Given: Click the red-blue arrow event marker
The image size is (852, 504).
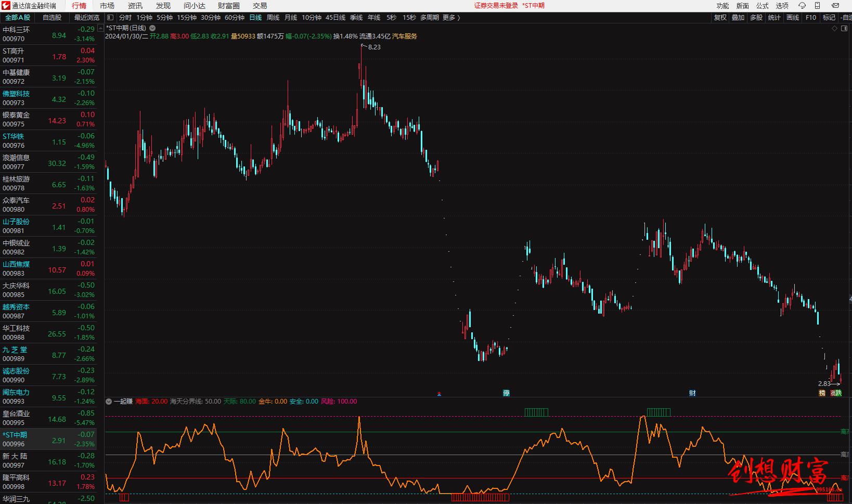Looking at the screenshot, I should pos(439,394).
